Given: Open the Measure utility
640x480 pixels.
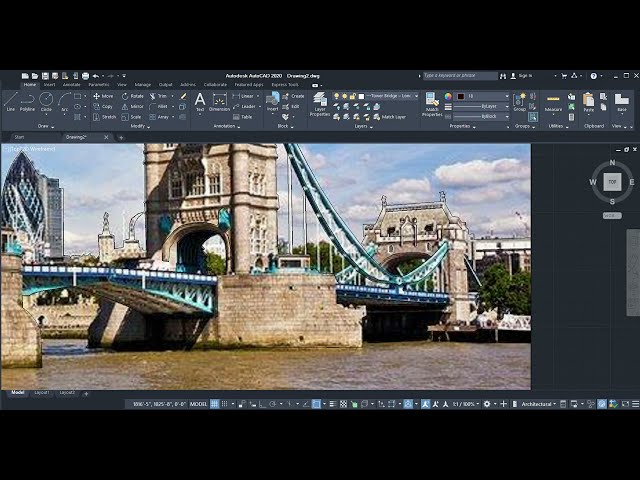Looking at the screenshot, I should [553, 103].
